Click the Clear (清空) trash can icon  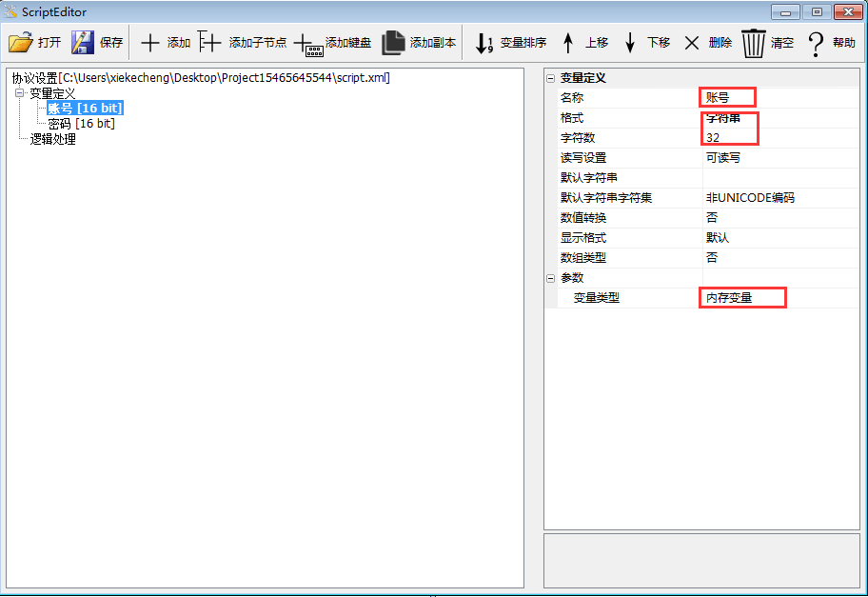coord(754,43)
